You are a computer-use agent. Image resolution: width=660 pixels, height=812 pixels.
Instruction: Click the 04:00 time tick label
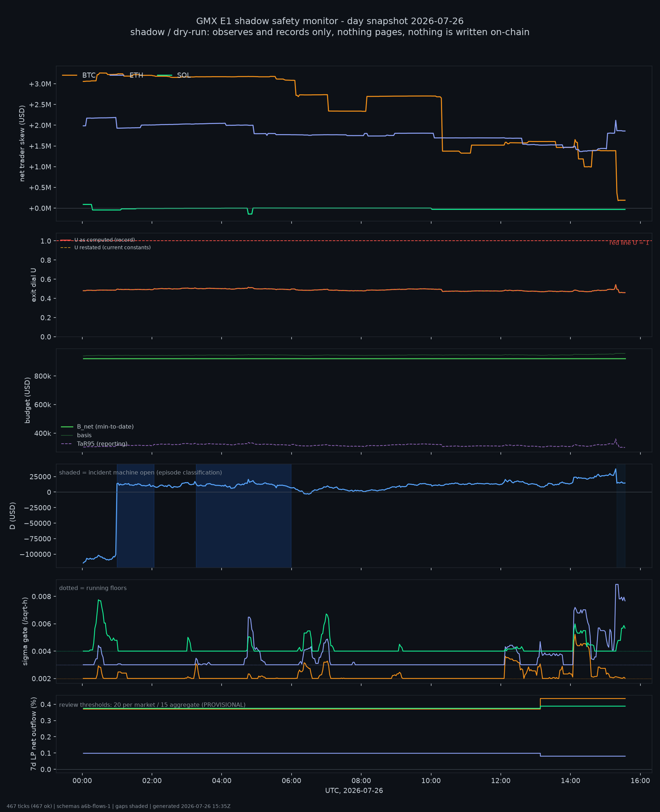[x=222, y=781]
